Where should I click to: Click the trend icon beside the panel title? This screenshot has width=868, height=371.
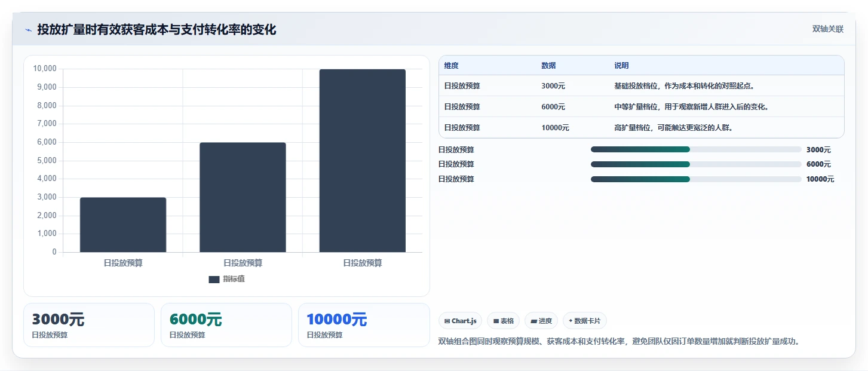pyautogui.click(x=28, y=30)
